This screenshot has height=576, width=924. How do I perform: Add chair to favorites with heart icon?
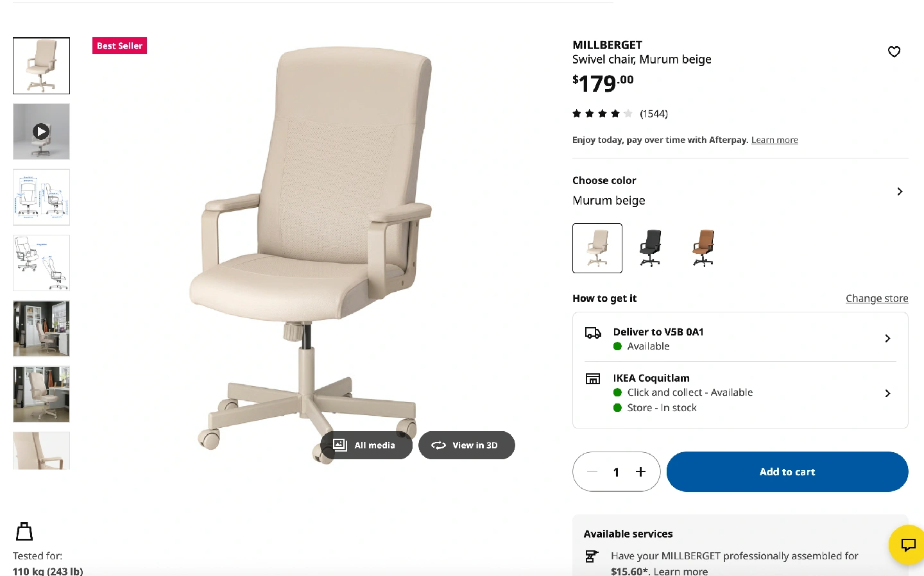coord(894,52)
